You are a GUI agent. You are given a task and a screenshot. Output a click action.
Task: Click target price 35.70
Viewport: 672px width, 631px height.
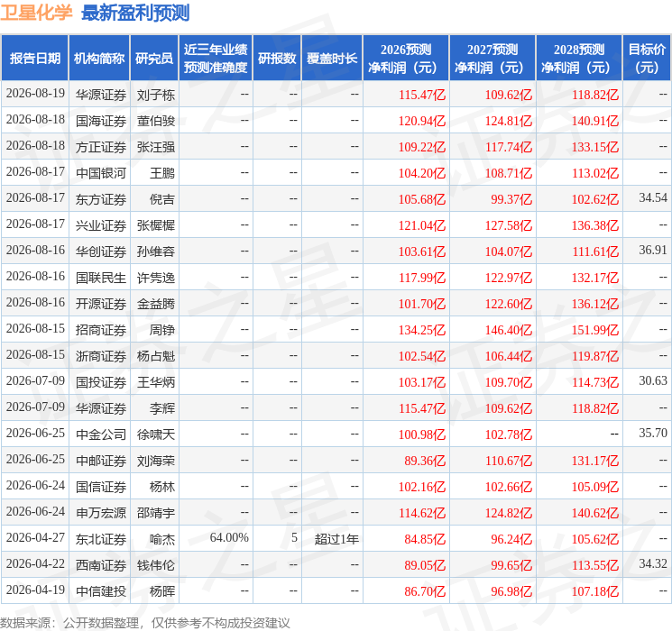pos(653,433)
